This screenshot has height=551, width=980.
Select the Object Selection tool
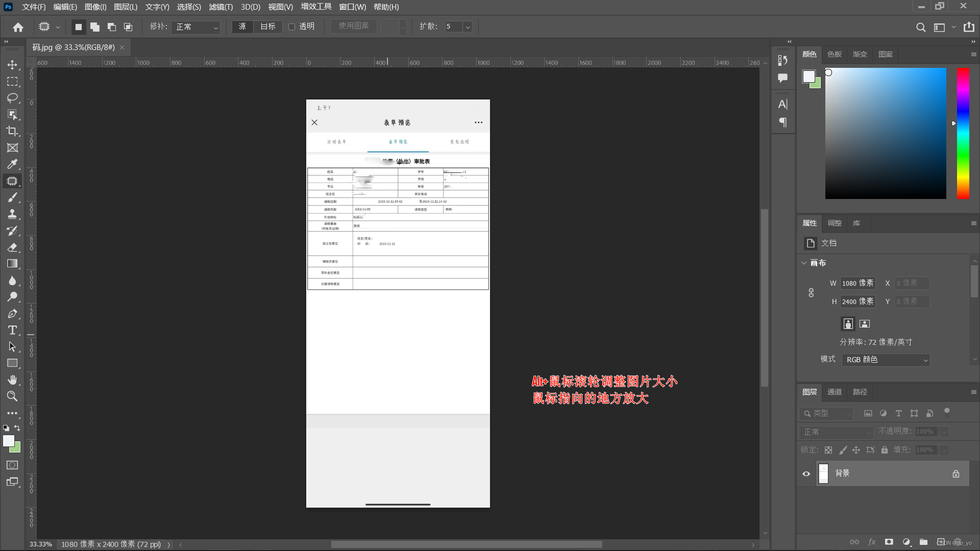pos(12,114)
